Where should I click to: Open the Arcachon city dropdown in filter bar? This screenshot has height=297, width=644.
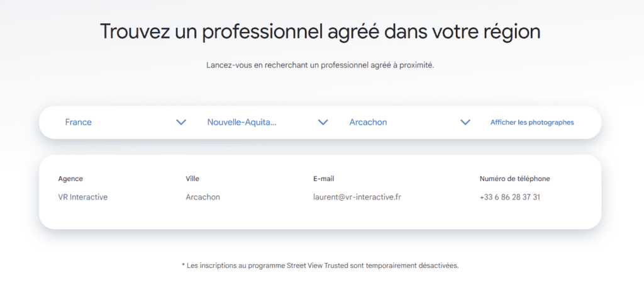tap(410, 123)
